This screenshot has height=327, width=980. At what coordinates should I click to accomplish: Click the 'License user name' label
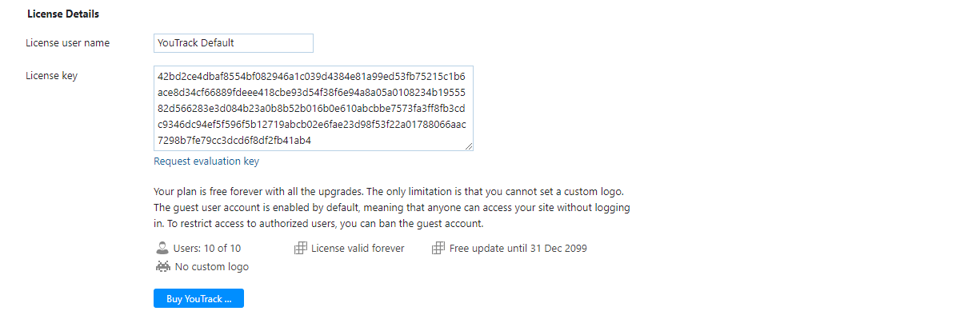tap(68, 43)
